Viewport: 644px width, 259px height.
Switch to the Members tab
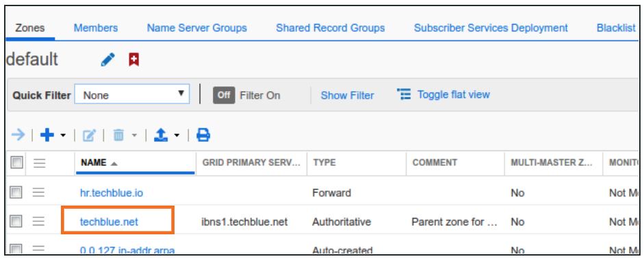coord(96,28)
